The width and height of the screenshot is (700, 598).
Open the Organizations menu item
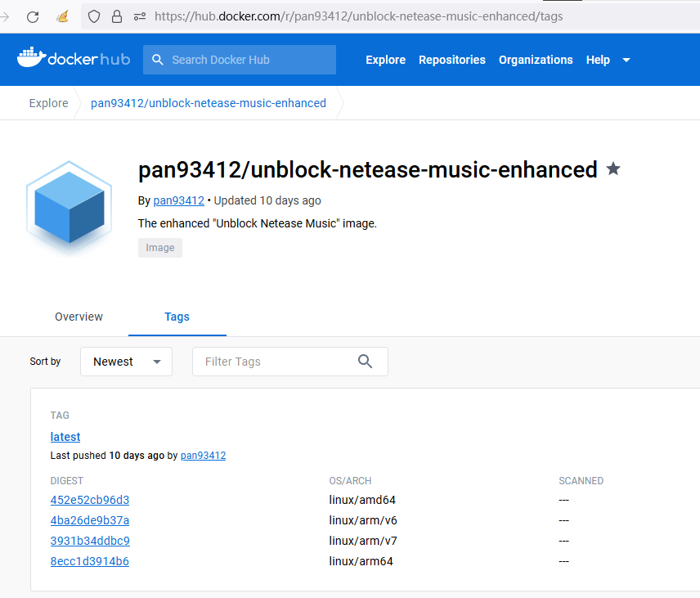[536, 60]
